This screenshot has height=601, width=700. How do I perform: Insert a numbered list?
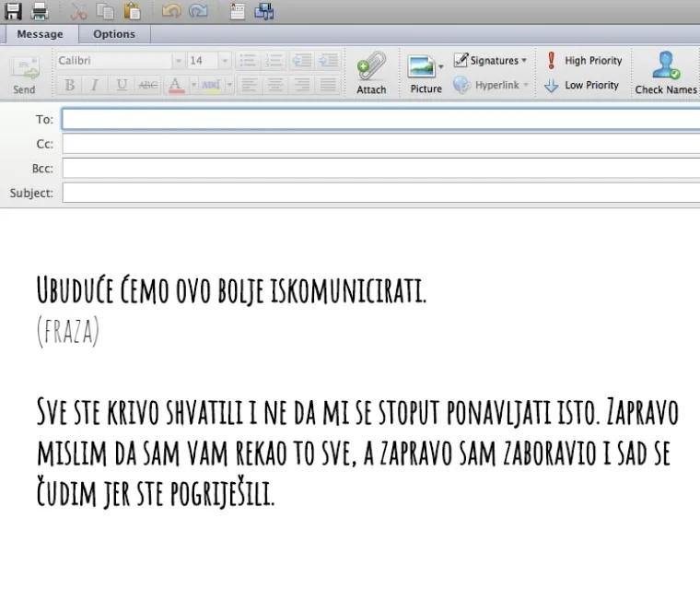click(274, 60)
